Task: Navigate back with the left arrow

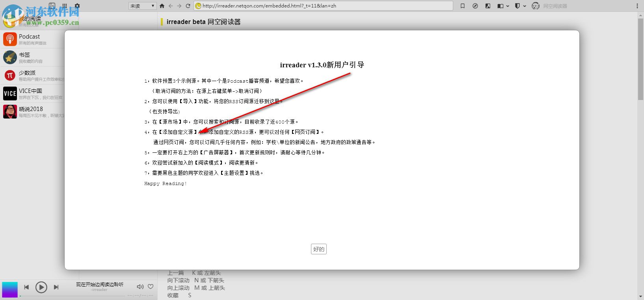Action: coord(171,6)
